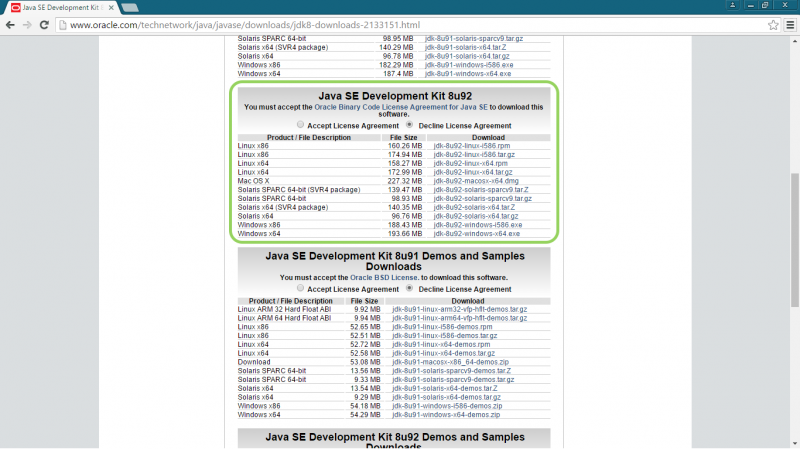The height and width of the screenshot is (450, 800).
Task: Bookmark this page with the star icon
Action: coord(772,24)
